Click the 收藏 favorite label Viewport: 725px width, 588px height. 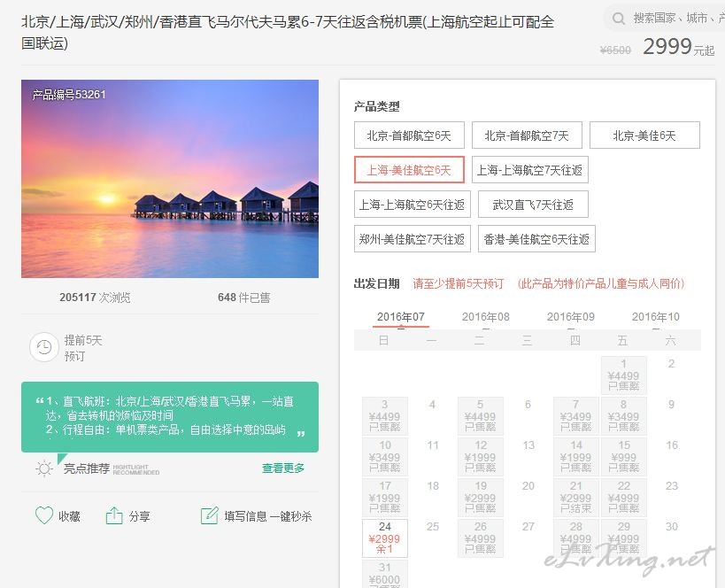coord(69,516)
